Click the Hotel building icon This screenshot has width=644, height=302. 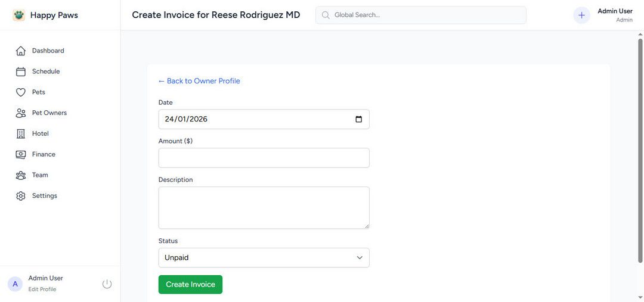pyautogui.click(x=21, y=133)
